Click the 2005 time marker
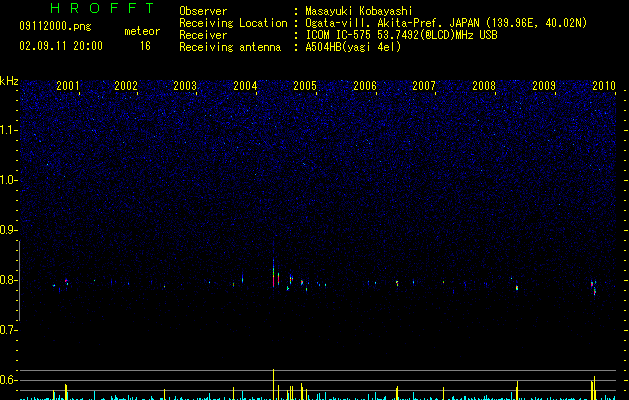Viewport: 629px width, 400px height. click(305, 85)
